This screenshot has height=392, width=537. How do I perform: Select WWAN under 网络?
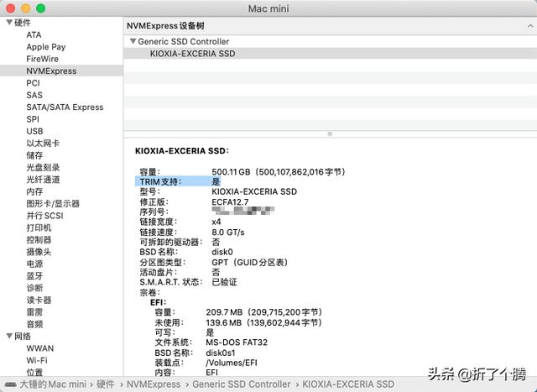(x=40, y=348)
